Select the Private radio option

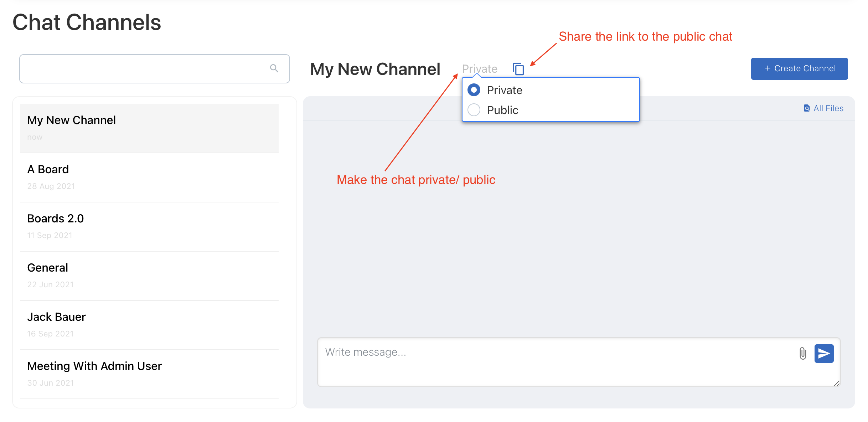click(474, 90)
